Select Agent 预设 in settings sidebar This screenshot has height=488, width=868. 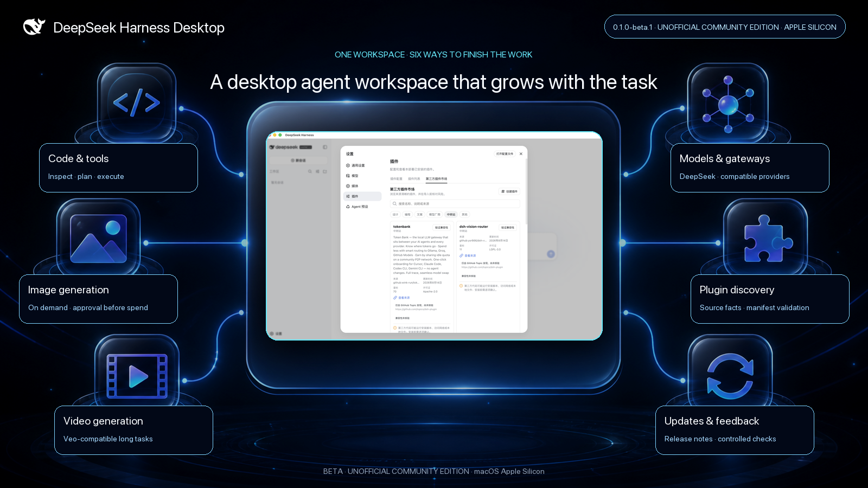(x=362, y=207)
